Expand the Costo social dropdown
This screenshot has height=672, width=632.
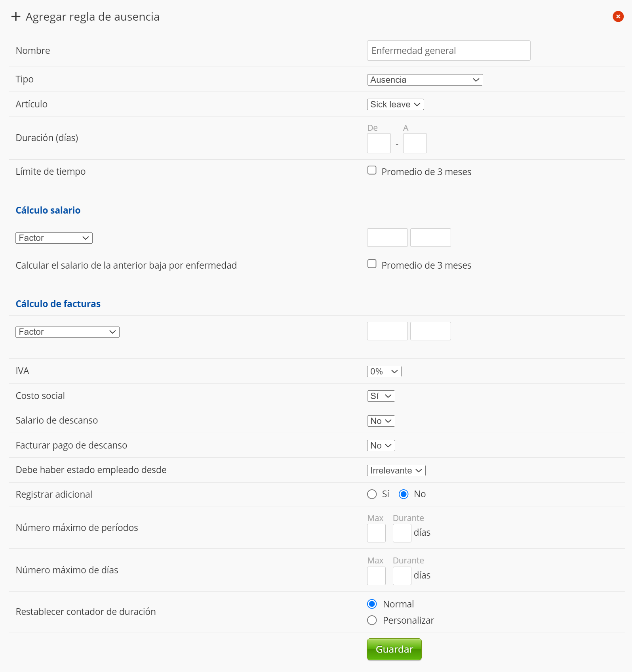click(381, 396)
